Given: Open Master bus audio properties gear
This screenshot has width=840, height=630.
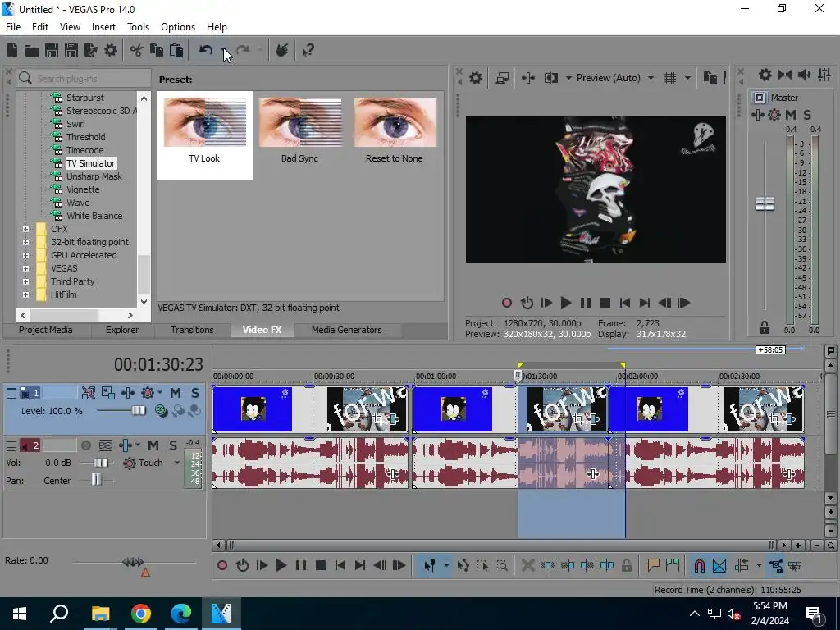Looking at the screenshot, I should (765, 75).
